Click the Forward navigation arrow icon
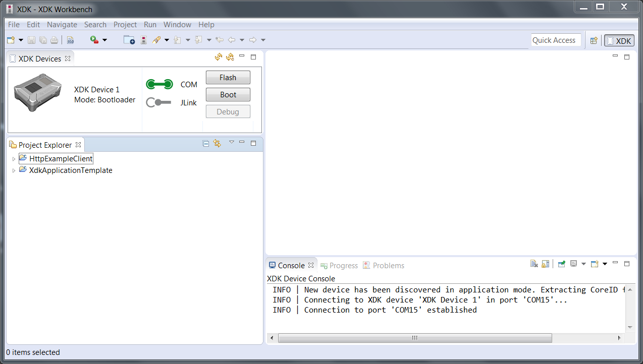This screenshot has height=364, width=643. click(x=253, y=40)
